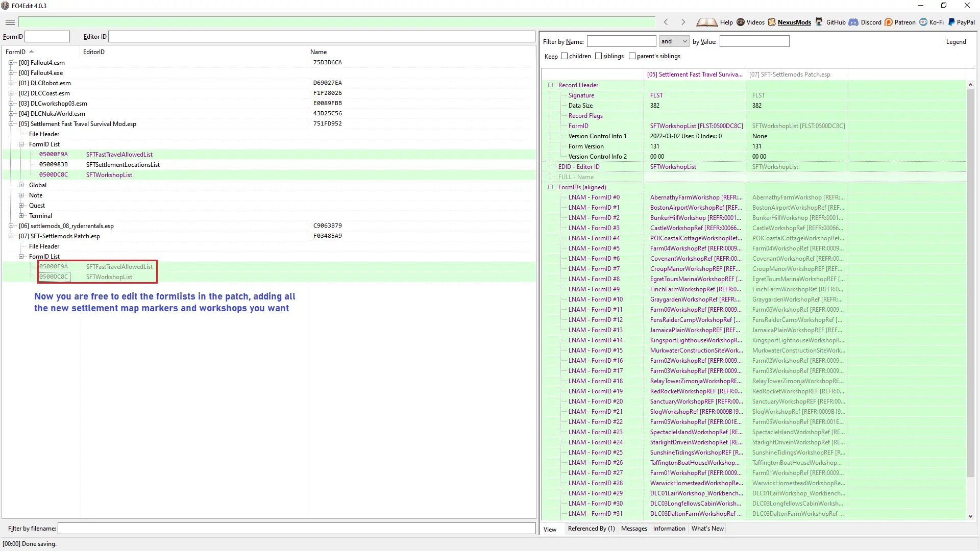980x551 pixels.
Task: Open the hamburger main menu
Action: [10, 22]
